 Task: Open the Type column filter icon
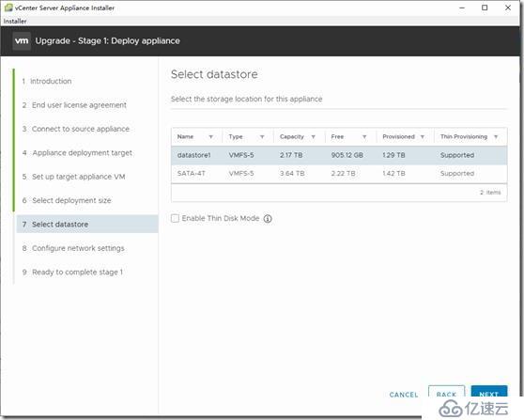coord(262,137)
